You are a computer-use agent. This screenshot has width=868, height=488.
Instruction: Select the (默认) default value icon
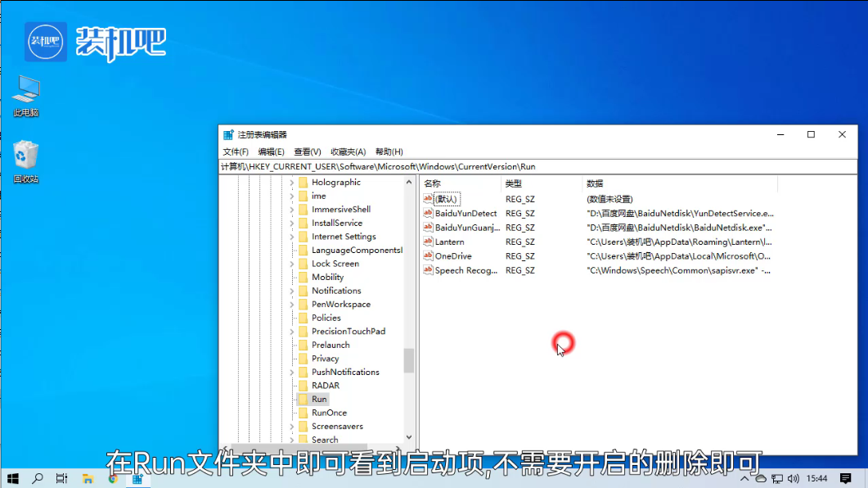pyautogui.click(x=427, y=198)
